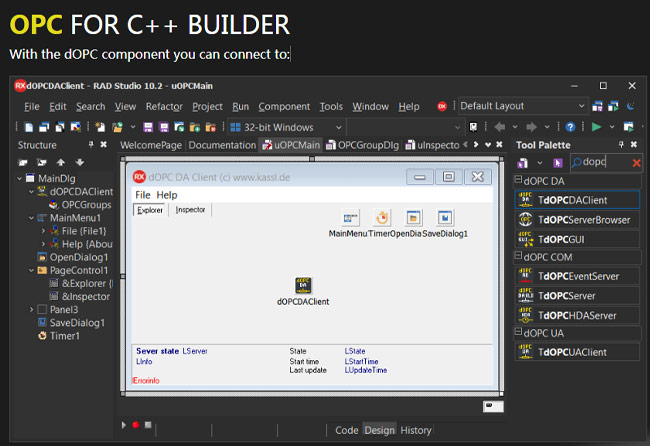
Task: Collapse the MainDlg tree node
Action: tap(19, 179)
